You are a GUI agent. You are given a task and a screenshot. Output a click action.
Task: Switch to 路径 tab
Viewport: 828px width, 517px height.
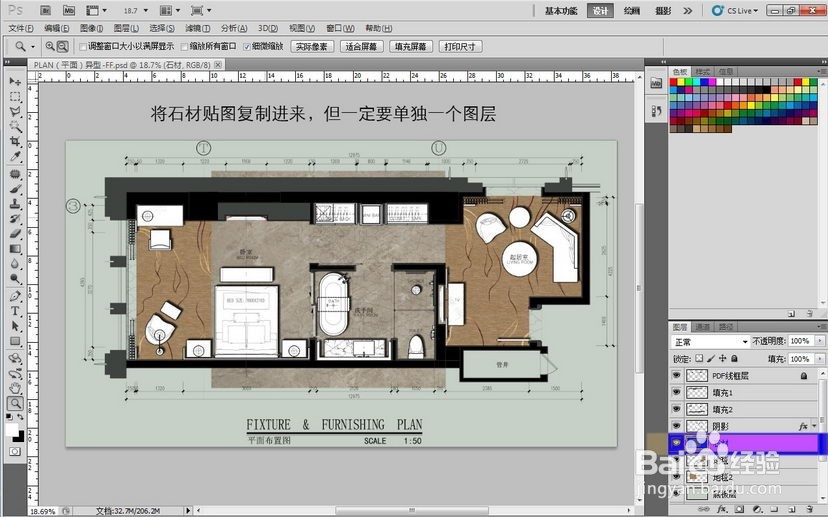[x=726, y=327]
